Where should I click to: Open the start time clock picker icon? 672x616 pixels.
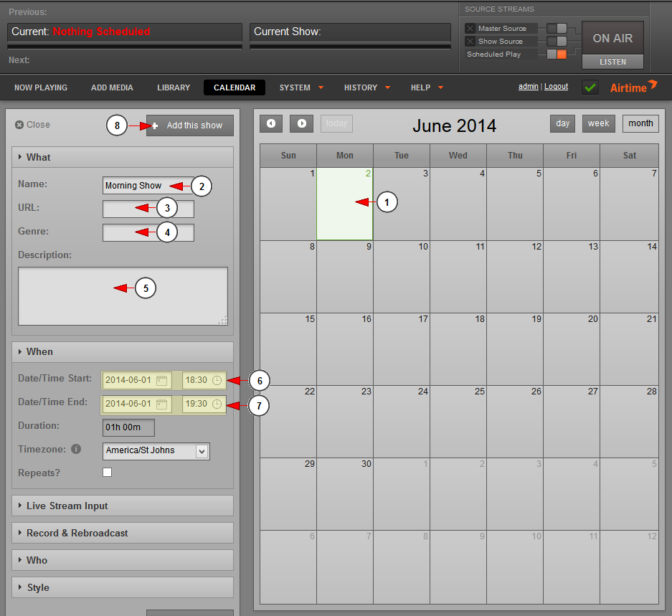pos(217,380)
